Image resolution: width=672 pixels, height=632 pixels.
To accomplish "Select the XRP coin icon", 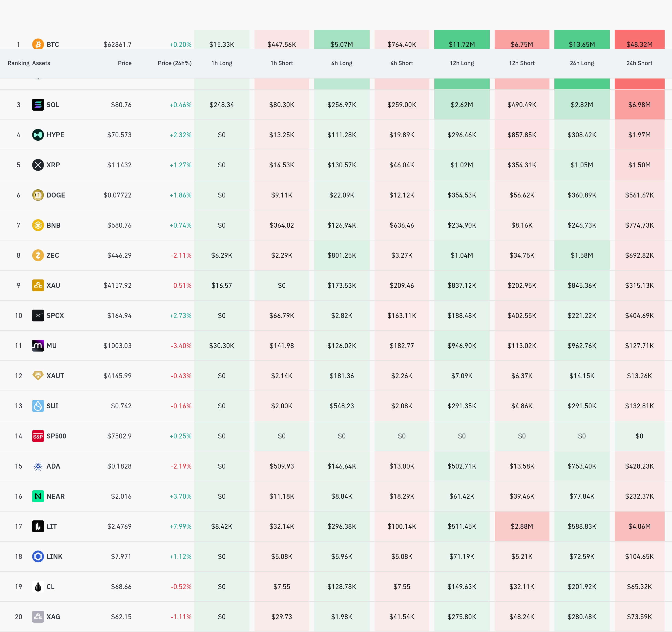I will (38, 165).
